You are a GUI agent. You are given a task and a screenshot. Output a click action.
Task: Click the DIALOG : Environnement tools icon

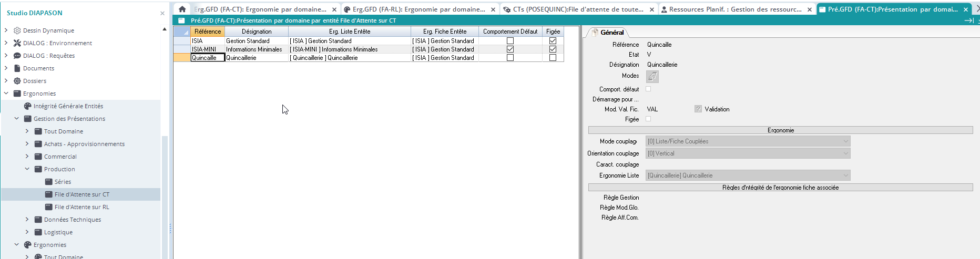pyautogui.click(x=17, y=43)
